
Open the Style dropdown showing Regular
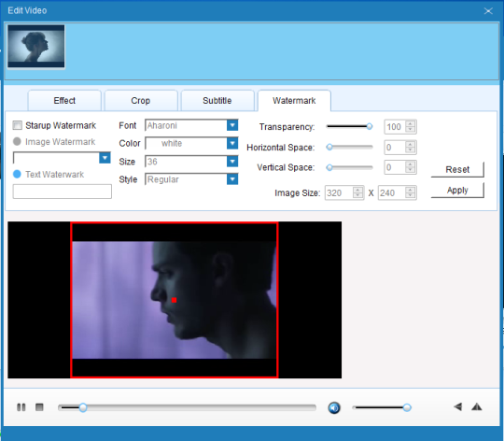point(232,179)
